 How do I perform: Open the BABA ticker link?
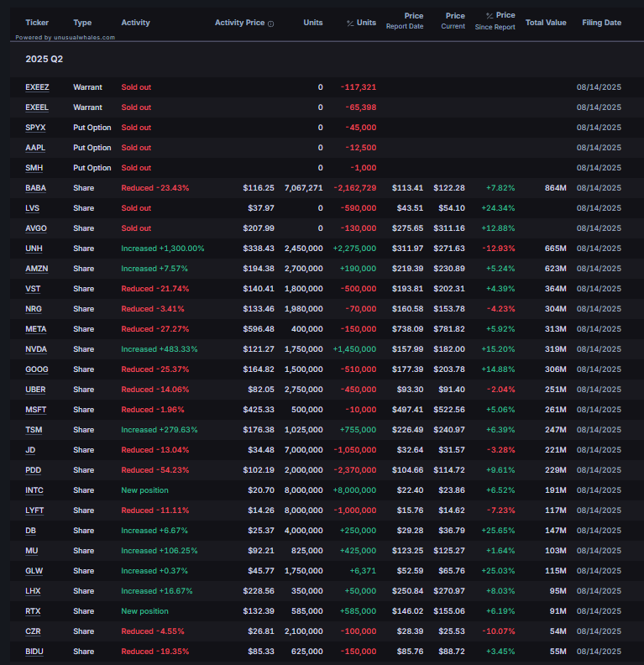tap(35, 188)
